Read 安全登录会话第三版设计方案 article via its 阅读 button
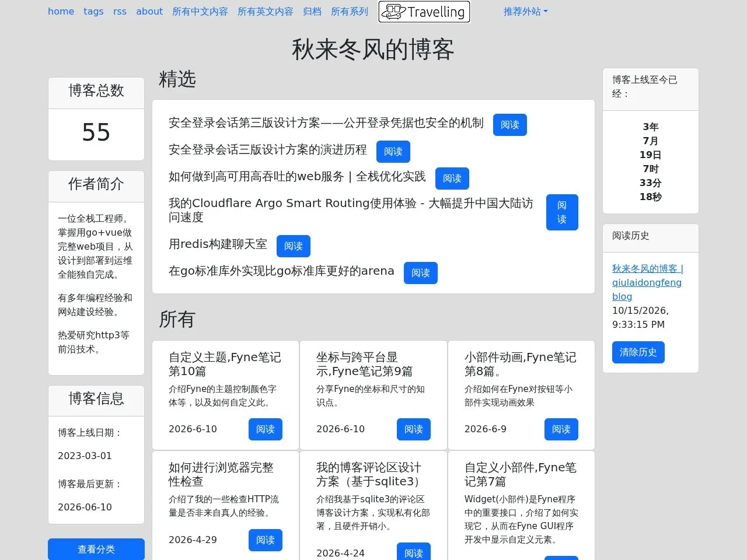This screenshot has width=747, height=560. pos(510,125)
